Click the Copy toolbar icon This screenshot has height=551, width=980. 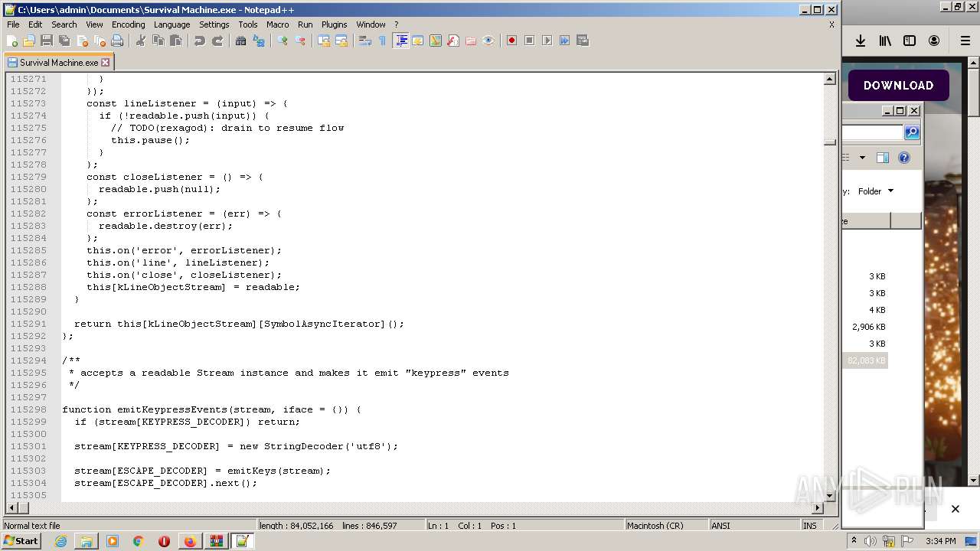pos(158,41)
